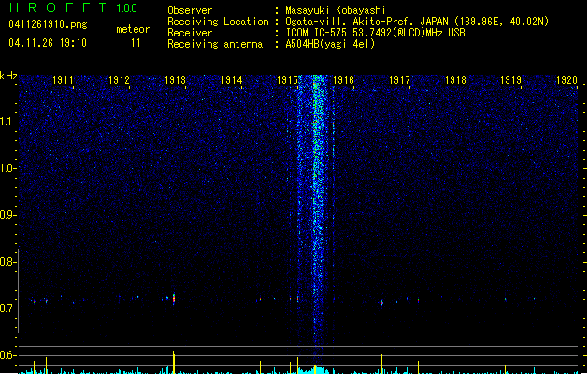
Task: Click the 0.6 kHz frequency axis label
Action: coord(7,355)
